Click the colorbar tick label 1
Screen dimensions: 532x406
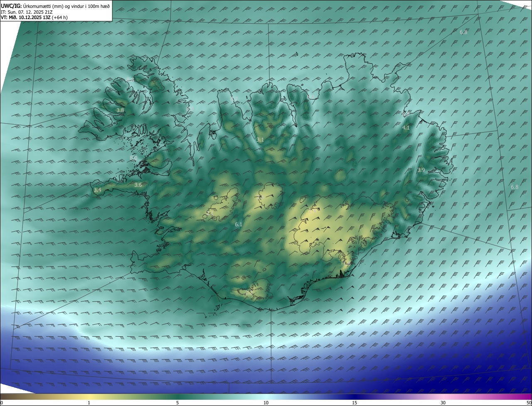(x=89, y=403)
